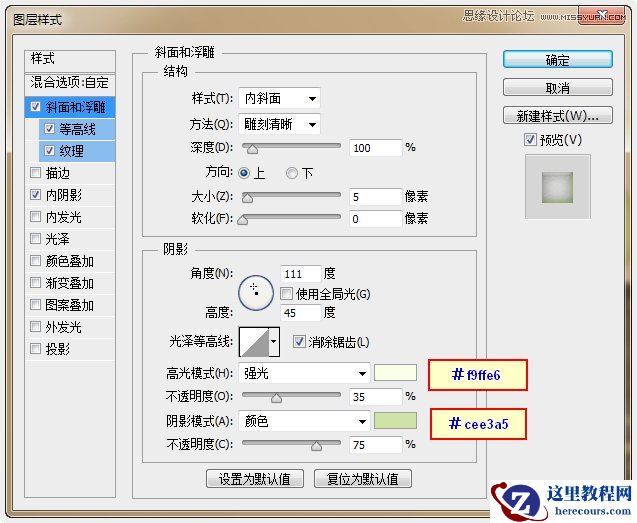The image size is (637, 523).
Task: Open 高光模式 dropdown showing 强光
Action: pyautogui.click(x=304, y=373)
